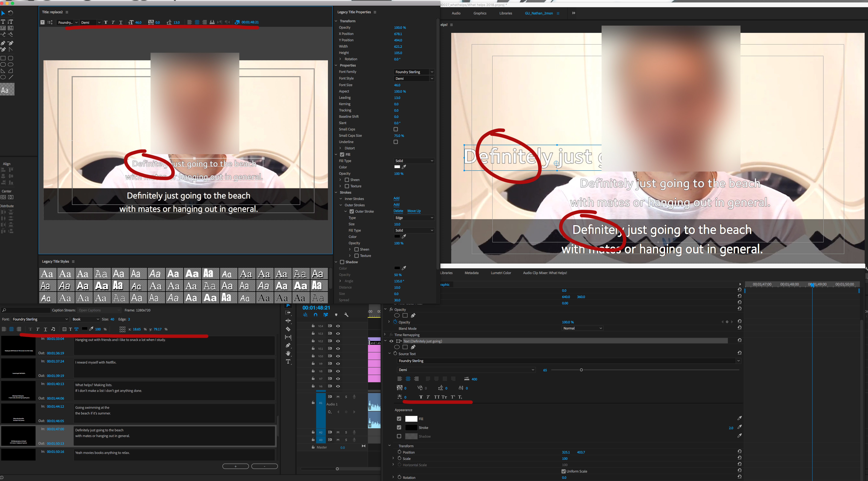Select the Rectangle shape tool in Titler

point(3,58)
